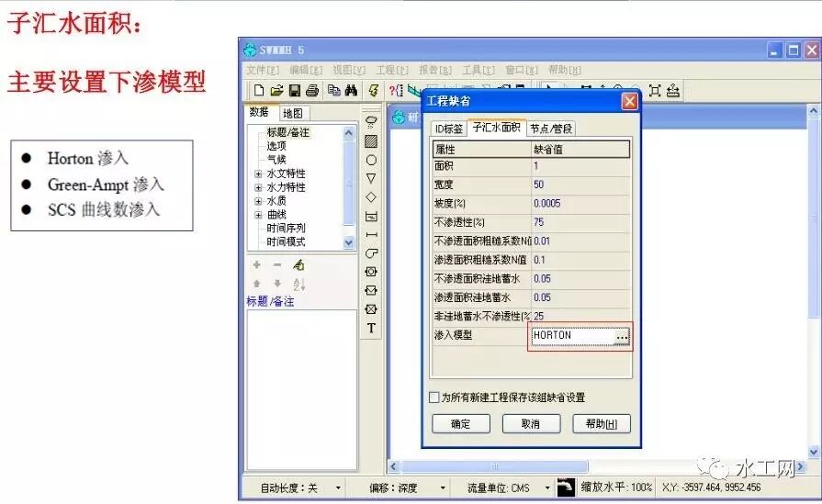Select the Orifice tool
822x504 pixels.
pos(371,272)
